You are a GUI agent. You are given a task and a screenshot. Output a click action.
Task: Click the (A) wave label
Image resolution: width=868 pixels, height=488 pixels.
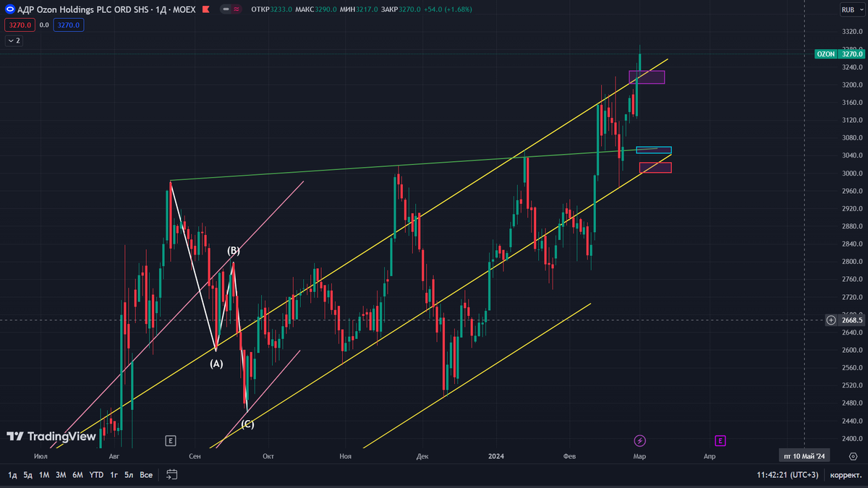216,364
